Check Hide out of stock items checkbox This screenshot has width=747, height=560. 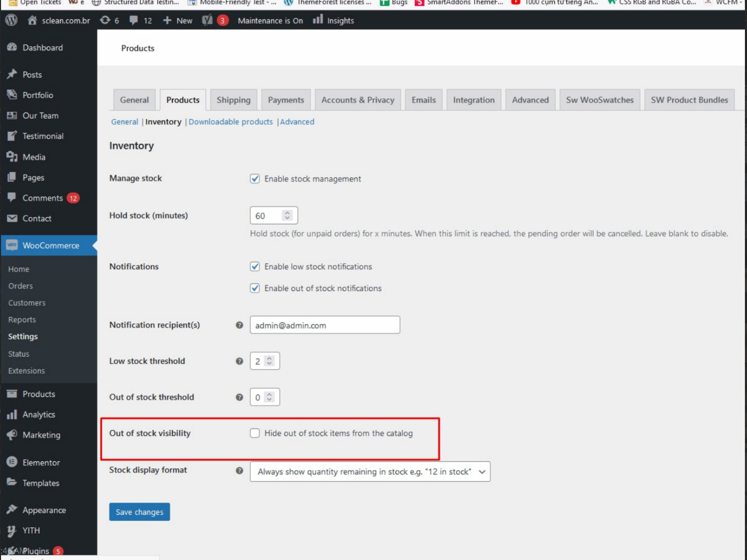tap(255, 433)
